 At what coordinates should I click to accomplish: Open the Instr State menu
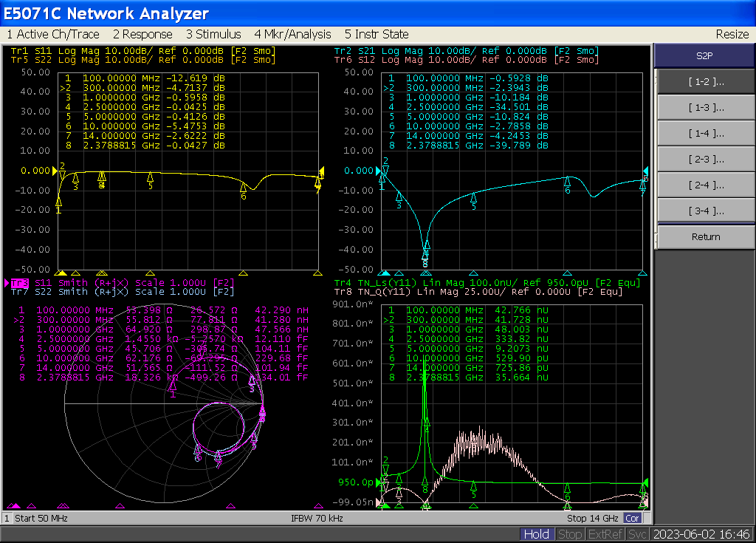point(377,34)
